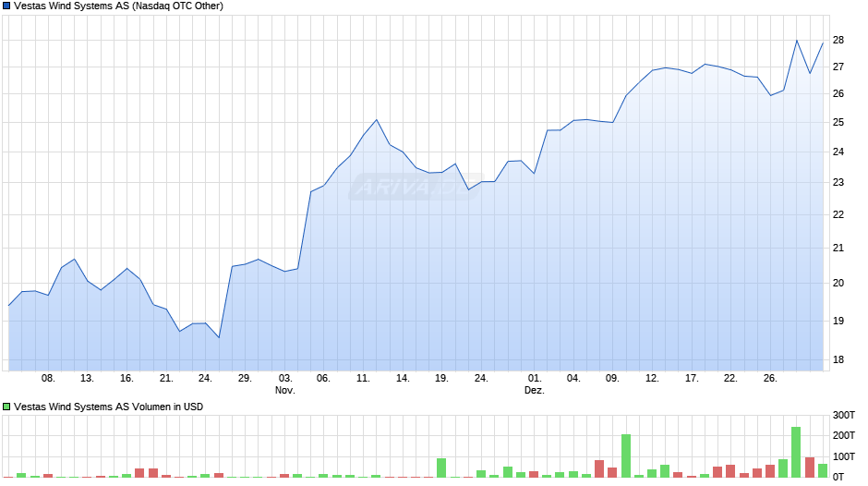Image resolution: width=868 pixels, height=486 pixels.
Task: Click the date label 29.
Action: pyautogui.click(x=245, y=378)
